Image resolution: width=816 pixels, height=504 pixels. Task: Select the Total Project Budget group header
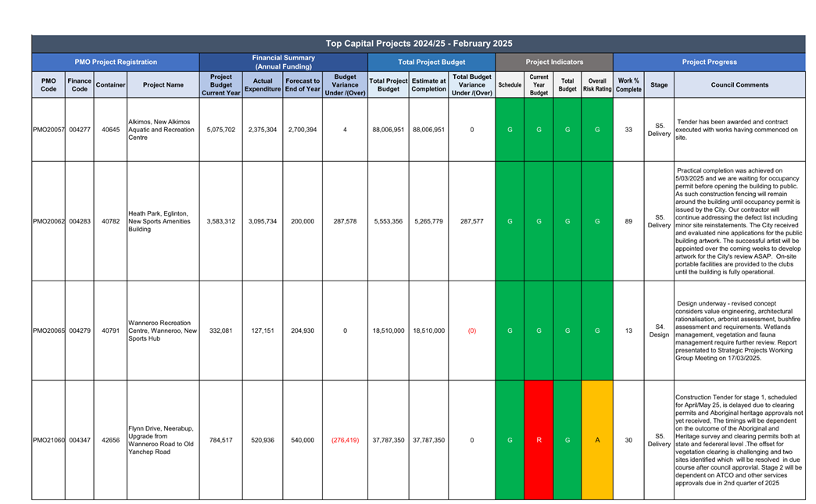pos(431,62)
